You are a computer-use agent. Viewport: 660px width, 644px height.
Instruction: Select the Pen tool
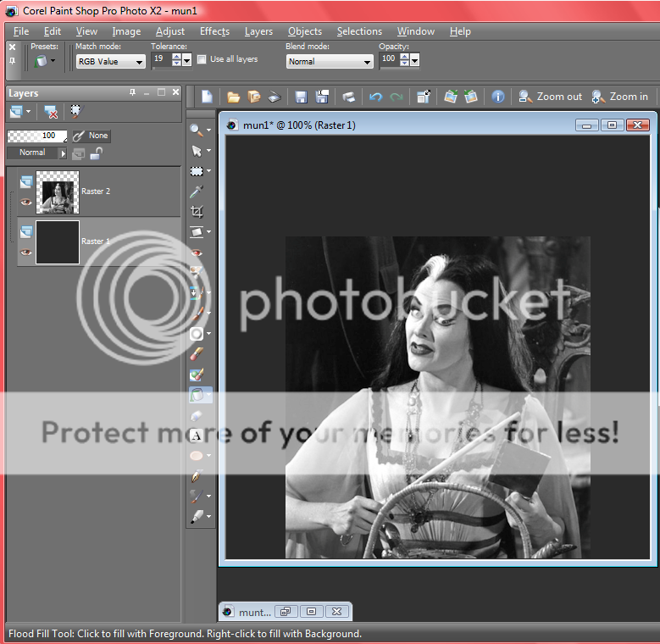coord(197,476)
